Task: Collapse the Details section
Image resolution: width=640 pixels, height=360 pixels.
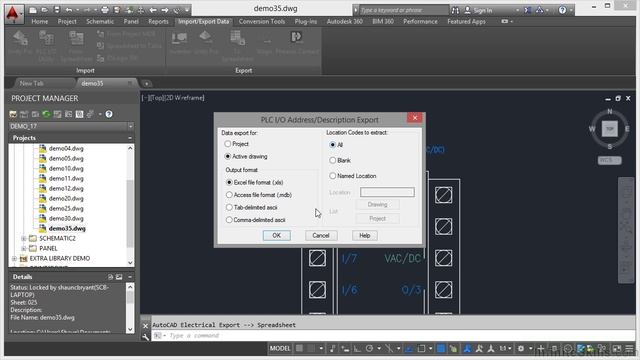Action: pyautogui.click(x=130, y=277)
